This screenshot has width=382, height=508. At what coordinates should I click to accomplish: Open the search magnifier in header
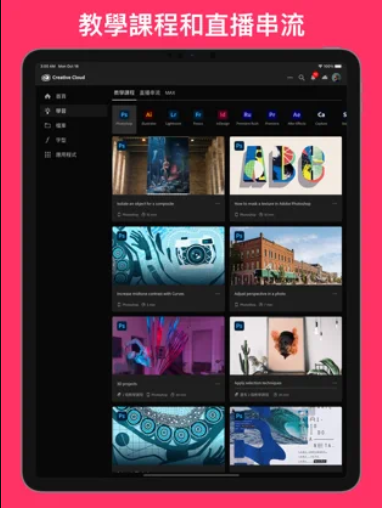[x=301, y=78]
